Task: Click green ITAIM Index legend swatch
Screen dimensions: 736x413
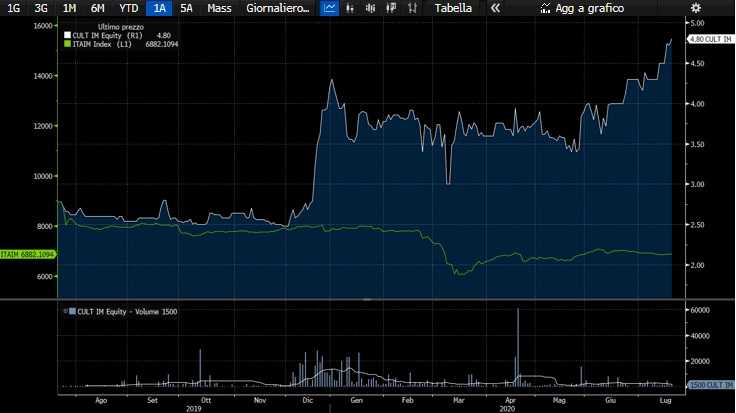Action: click(67, 44)
